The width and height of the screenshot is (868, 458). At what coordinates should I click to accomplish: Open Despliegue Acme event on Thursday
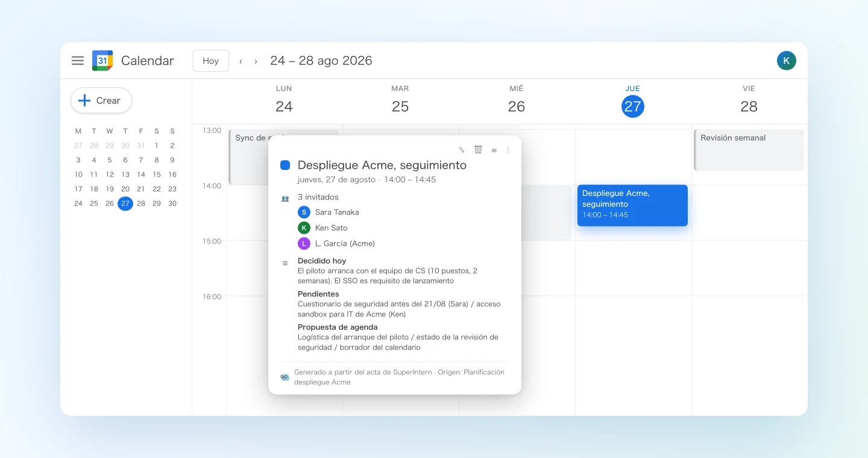632,205
